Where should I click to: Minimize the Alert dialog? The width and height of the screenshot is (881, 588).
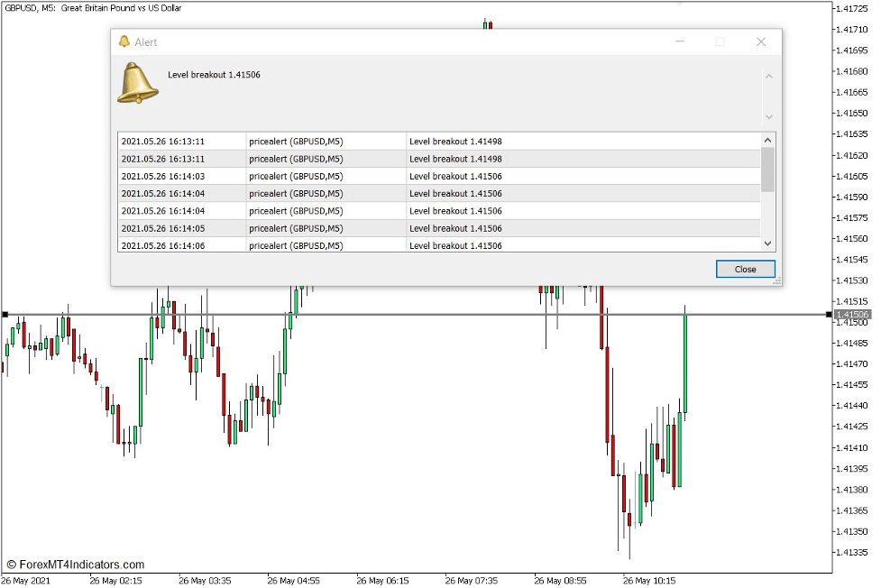[679, 41]
